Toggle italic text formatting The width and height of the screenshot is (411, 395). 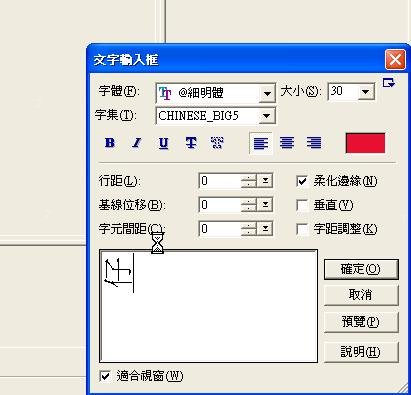tap(136, 143)
